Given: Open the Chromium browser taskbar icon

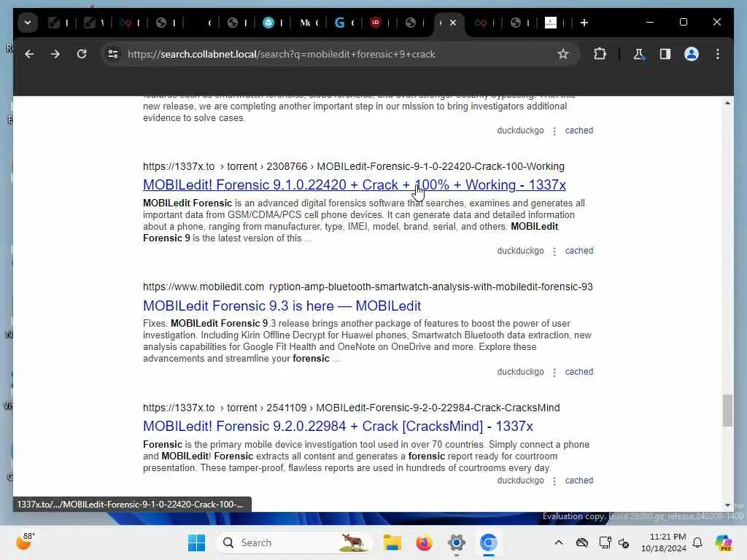Looking at the screenshot, I should [x=488, y=542].
